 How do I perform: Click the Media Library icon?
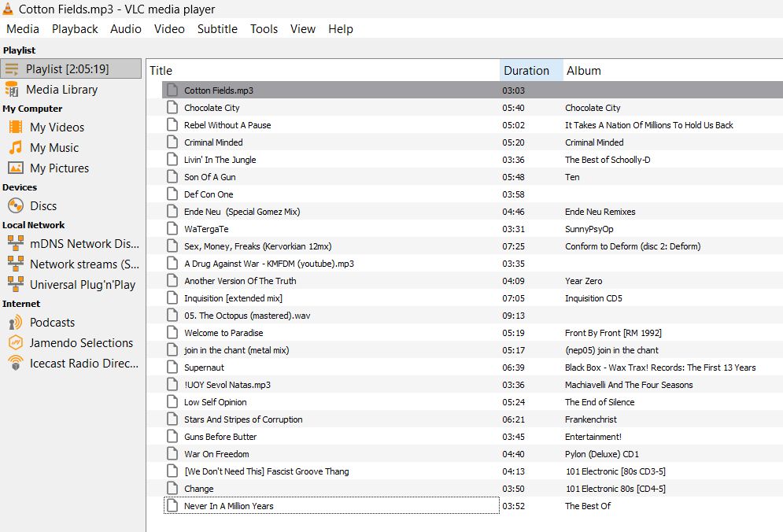12,90
